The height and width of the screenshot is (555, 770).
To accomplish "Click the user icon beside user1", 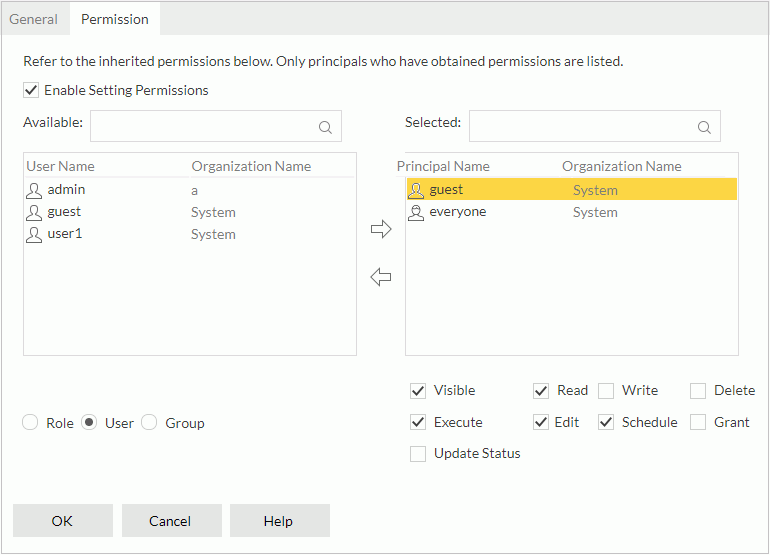I will 34,235.
